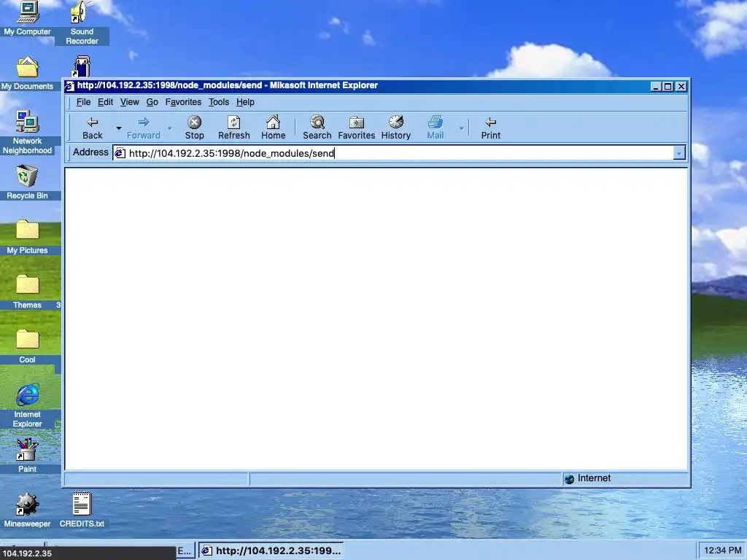Viewport: 747px width, 560px height.
Task: Select the CREDITS.txt file icon
Action: pos(82,510)
